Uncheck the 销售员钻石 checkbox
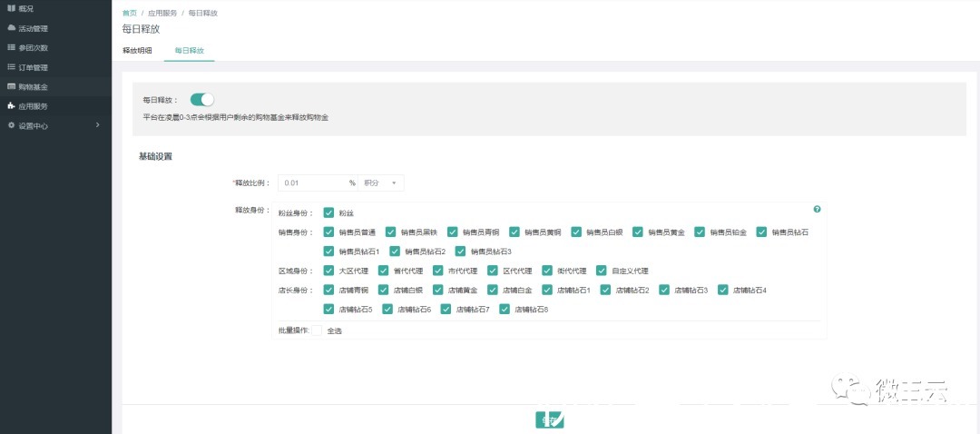 coord(761,232)
